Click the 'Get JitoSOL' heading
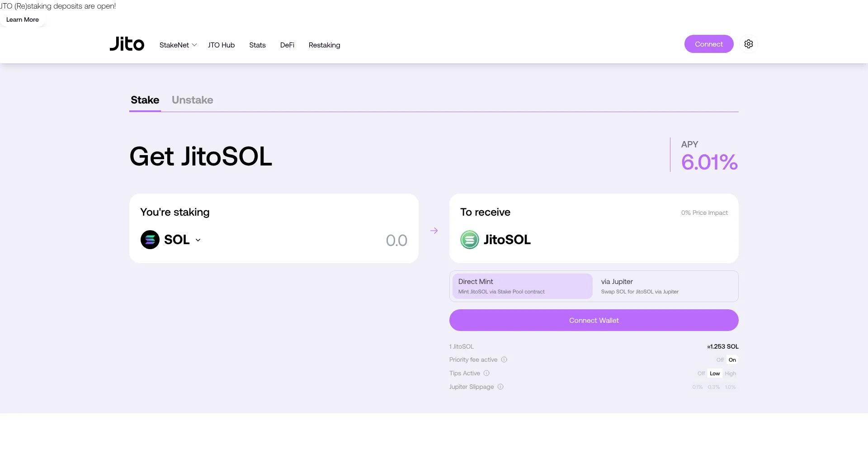 coord(201,156)
